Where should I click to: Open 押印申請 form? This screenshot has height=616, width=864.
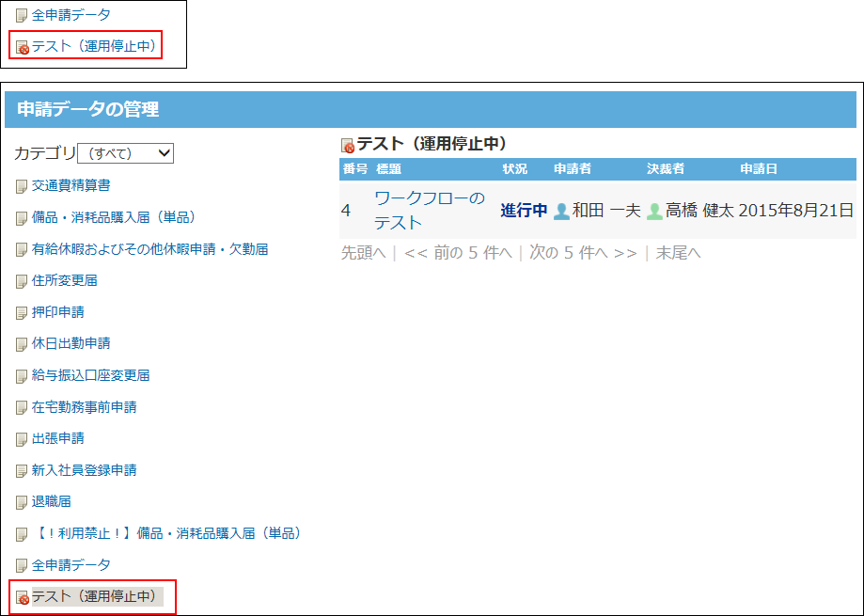[58, 312]
